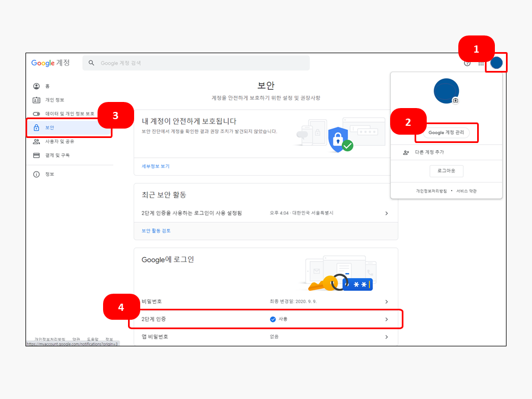Open 데이터 및 개인 정보 보호 menu item
The width and height of the screenshot is (532, 399).
click(x=69, y=114)
